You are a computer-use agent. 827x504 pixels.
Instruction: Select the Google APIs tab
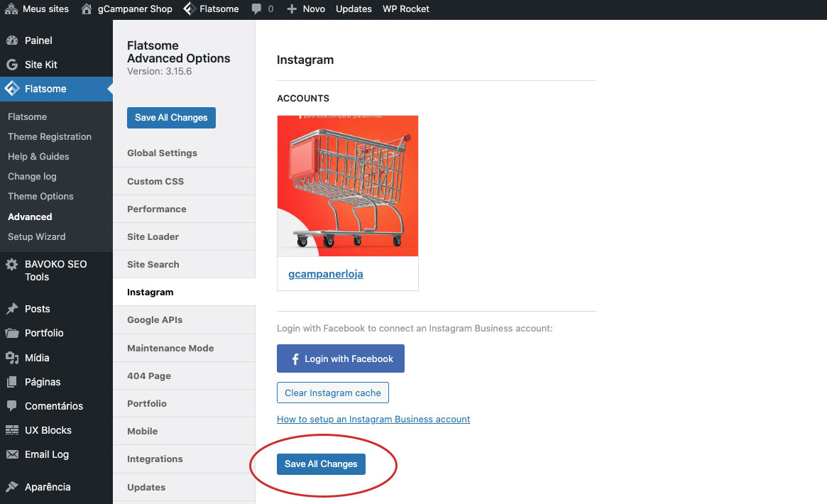pos(155,319)
